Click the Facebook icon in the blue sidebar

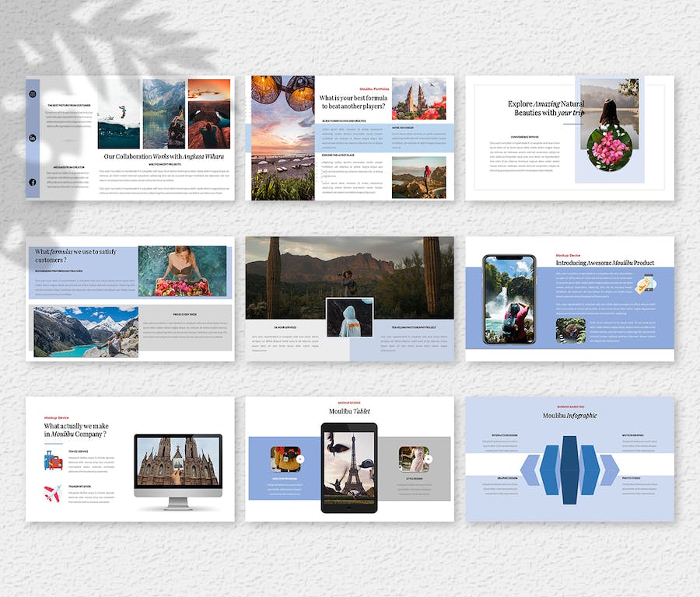coord(33,182)
